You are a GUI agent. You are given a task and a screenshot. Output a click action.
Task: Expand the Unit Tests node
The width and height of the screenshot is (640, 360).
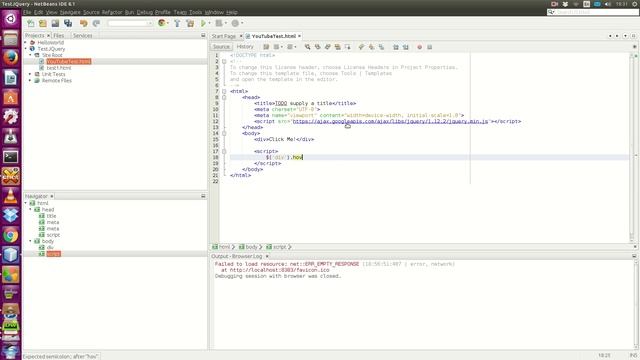click(30, 74)
